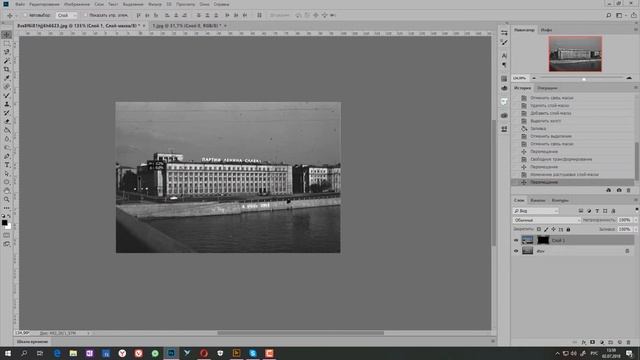
Task: Delete layer trash icon in Layers panel
Action: (629, 342)
